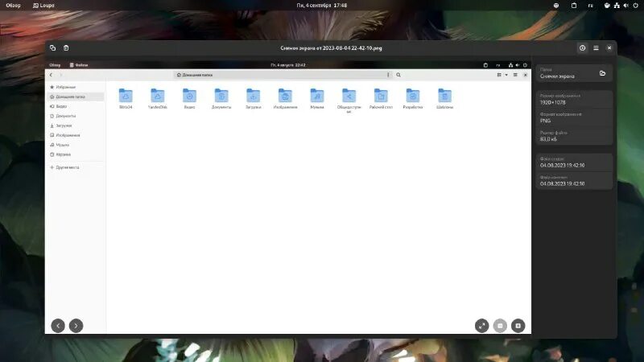Click Избранные in the pictured Files sidebar

coord(75,87)
